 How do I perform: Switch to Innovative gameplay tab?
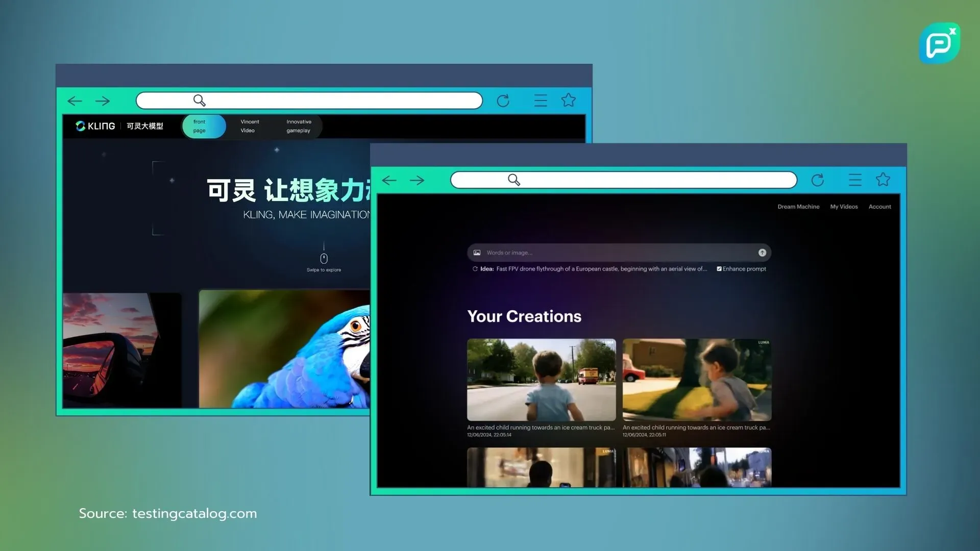coord(299,126)
